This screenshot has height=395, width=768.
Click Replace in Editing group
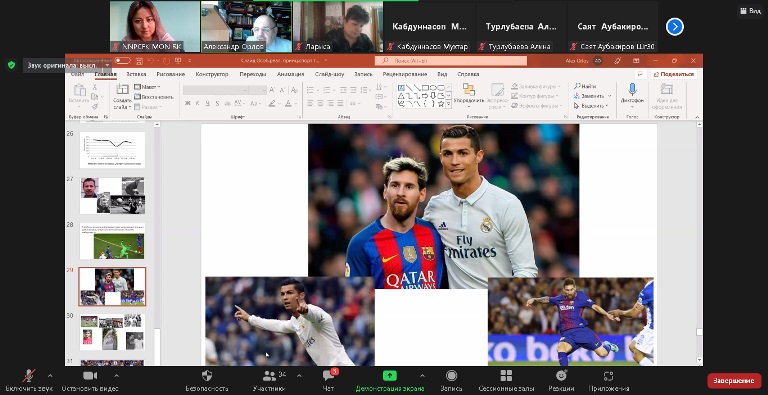[x=592, y=96]
